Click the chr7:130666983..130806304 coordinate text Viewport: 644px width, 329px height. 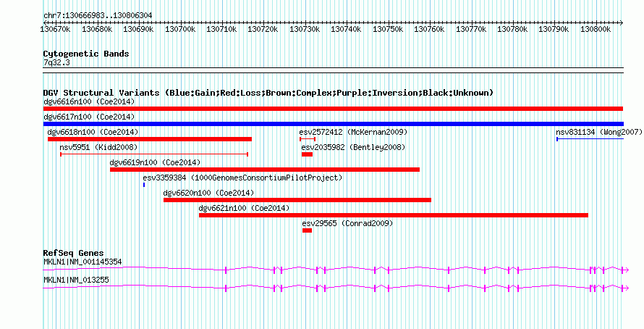point(98,15)
